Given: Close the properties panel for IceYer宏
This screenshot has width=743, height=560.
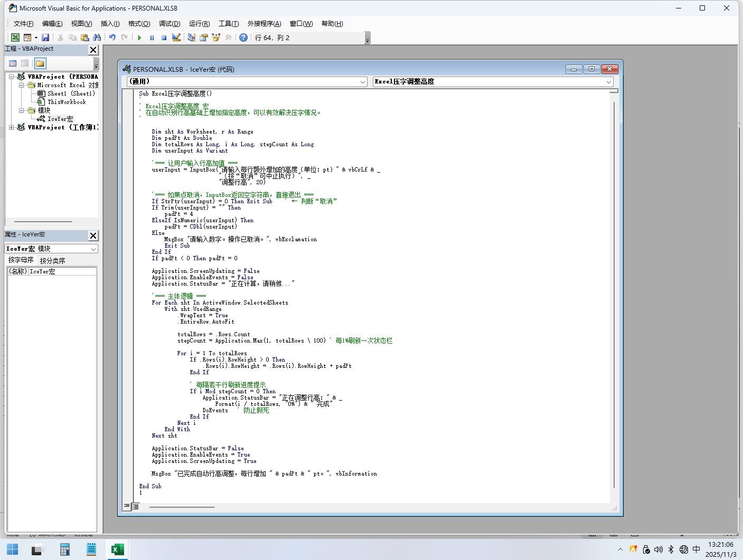Looking at the screenshot, I should coord(93,235).
